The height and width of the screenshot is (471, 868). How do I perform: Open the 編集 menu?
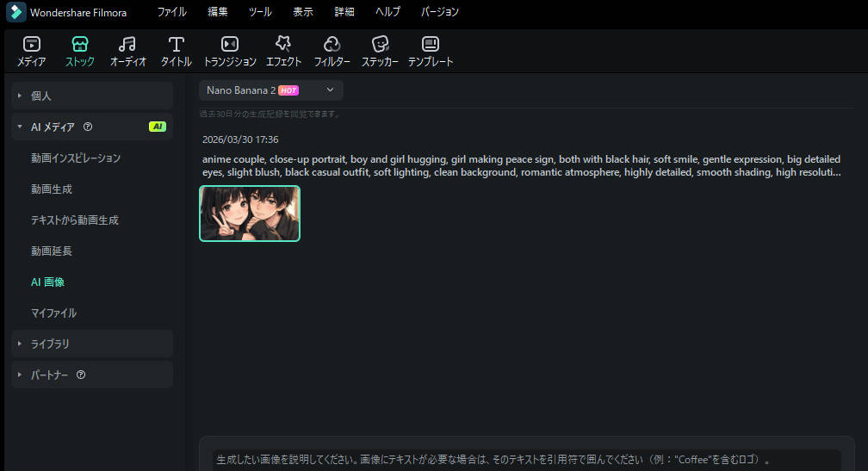point(218,12)
